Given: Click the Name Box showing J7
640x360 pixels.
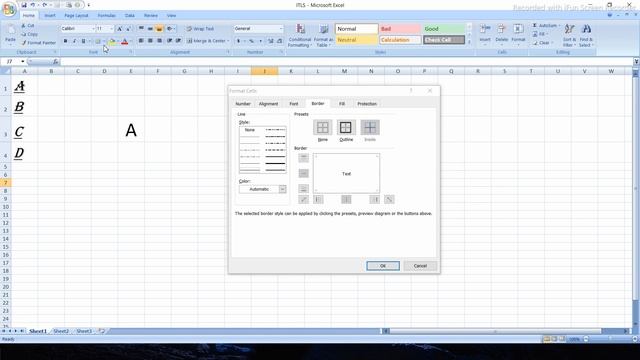Looking at the screenshot, I should [x=11, y=61].
